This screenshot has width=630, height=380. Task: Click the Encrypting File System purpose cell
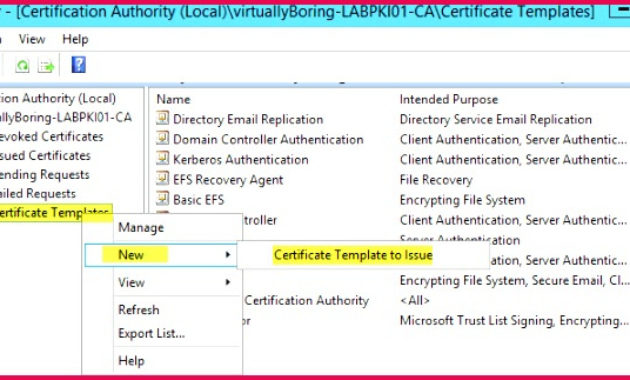462,200
